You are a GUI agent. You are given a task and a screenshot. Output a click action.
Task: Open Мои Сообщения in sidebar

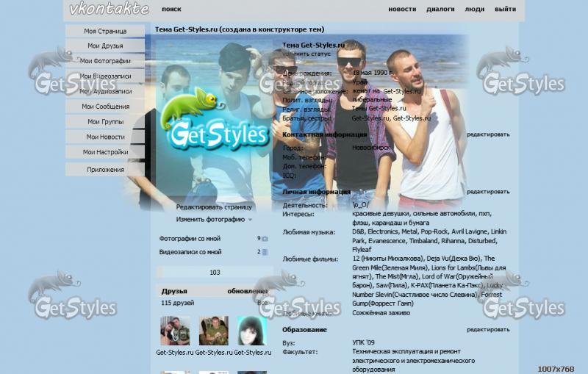pyautogui.click(x=105, y=107)
